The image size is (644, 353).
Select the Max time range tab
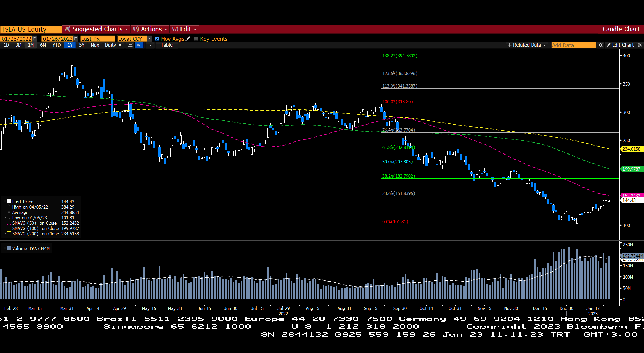pyautogui.click(x=95, y=45)
